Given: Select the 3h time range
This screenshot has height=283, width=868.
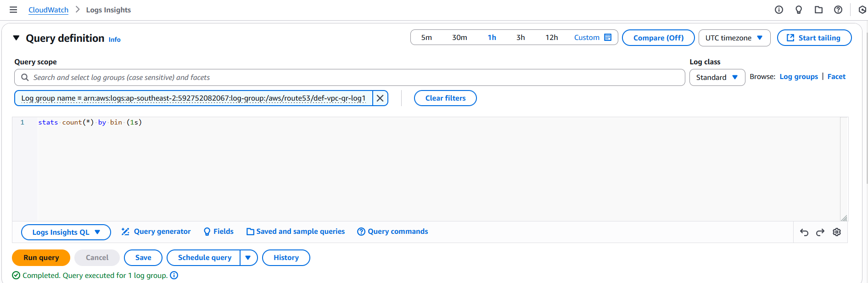Looking at the screenshot, I should click(521, 38).
